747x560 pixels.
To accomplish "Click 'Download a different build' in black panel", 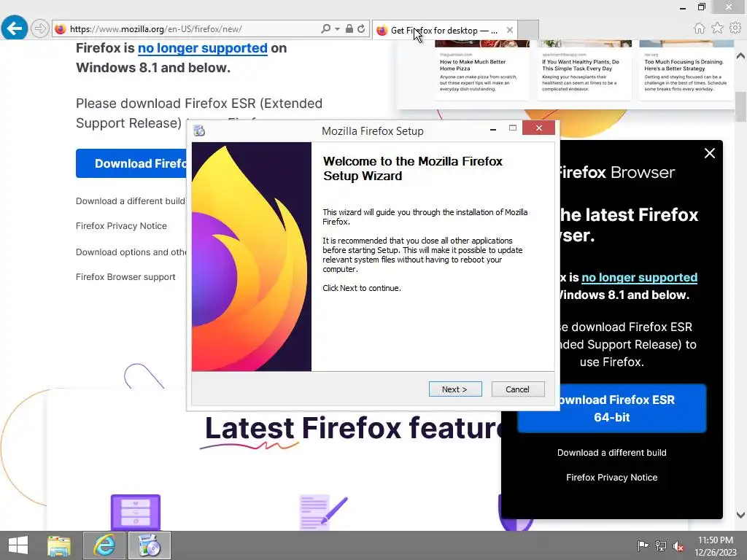I will [x=612, y=452].
